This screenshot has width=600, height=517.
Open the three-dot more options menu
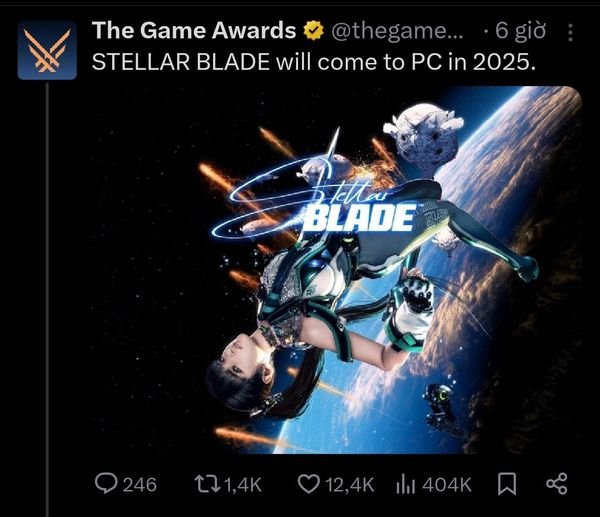tap(570, 33)
